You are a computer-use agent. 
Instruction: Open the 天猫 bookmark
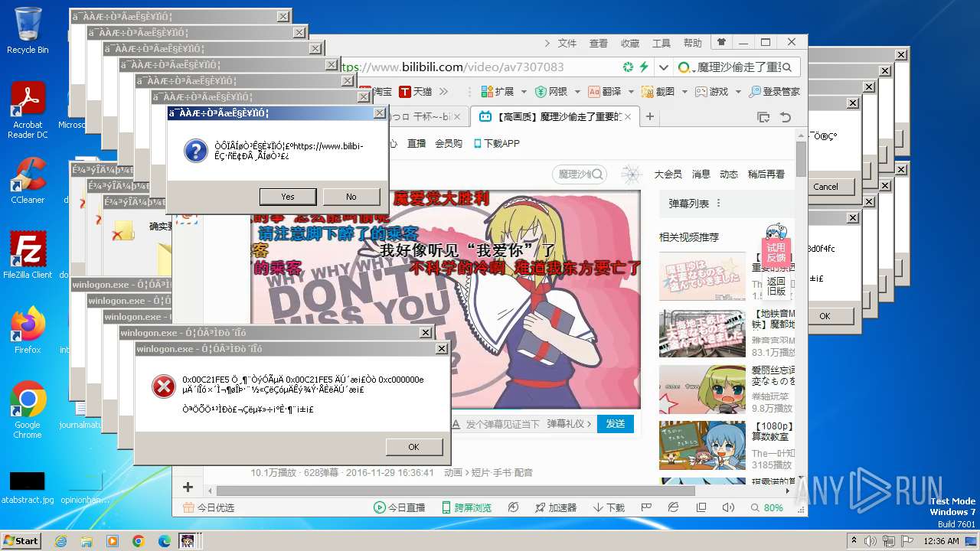(416, 92)
